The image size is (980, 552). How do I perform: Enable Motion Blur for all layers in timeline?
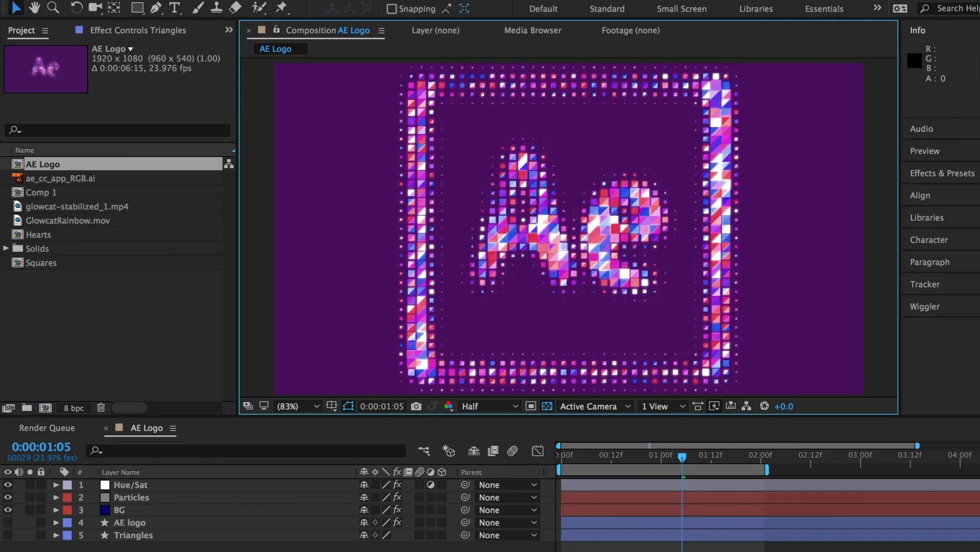click(x=512, y=451)
